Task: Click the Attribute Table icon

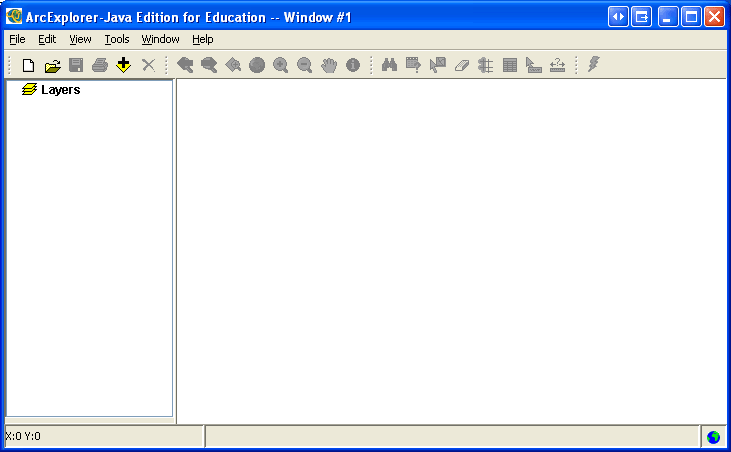Action: 510,65
